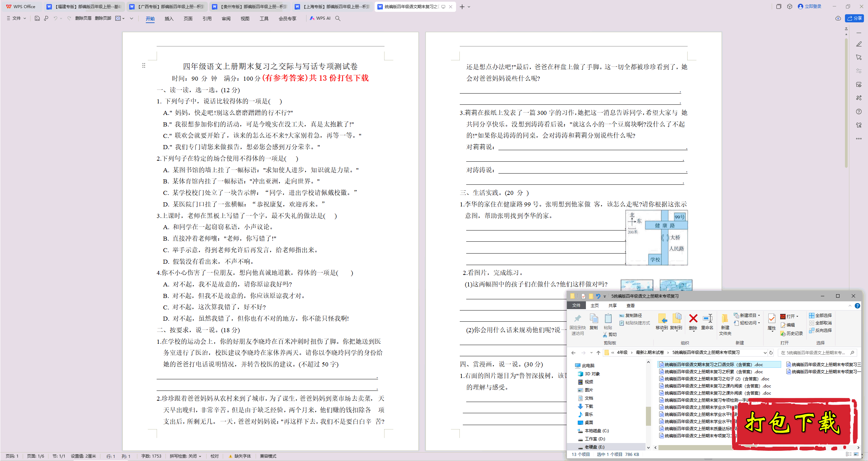
Task: Switch to the 【福建专版】 document tab
Action: 84,6
